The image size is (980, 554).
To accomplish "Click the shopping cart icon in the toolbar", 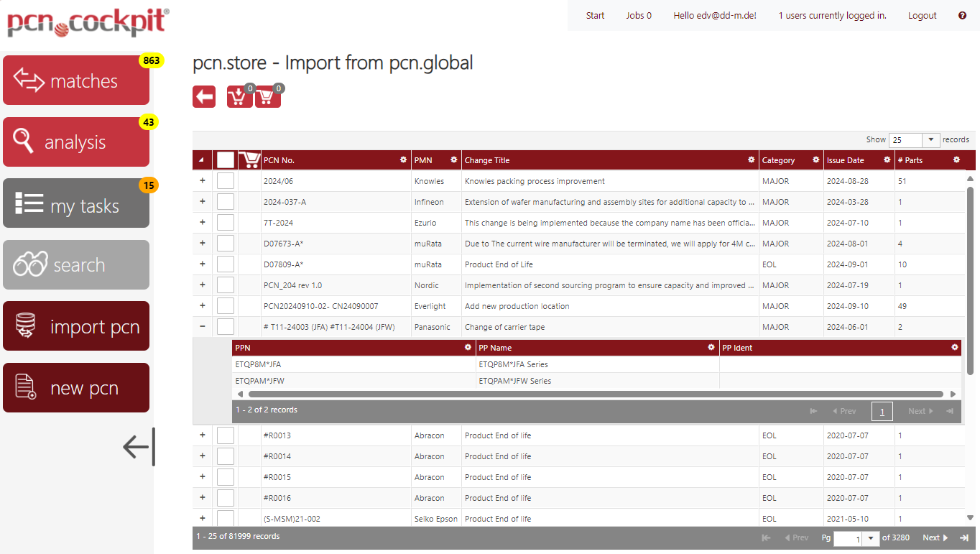I will pyautogui.click(x=267, y=96).
